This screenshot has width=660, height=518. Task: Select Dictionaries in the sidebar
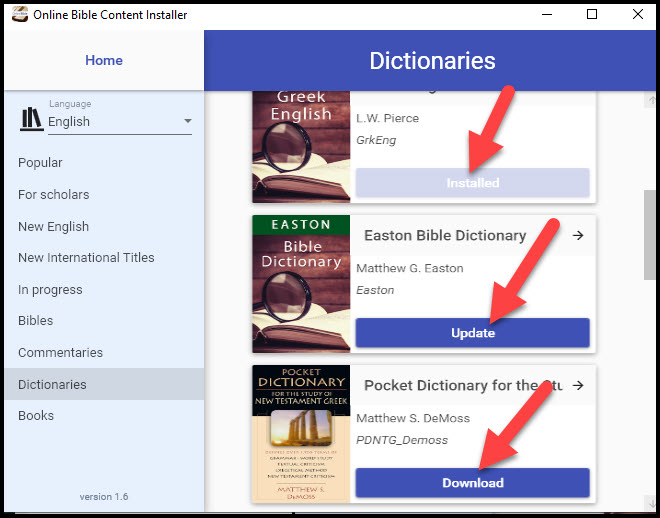tap(104, 384)
